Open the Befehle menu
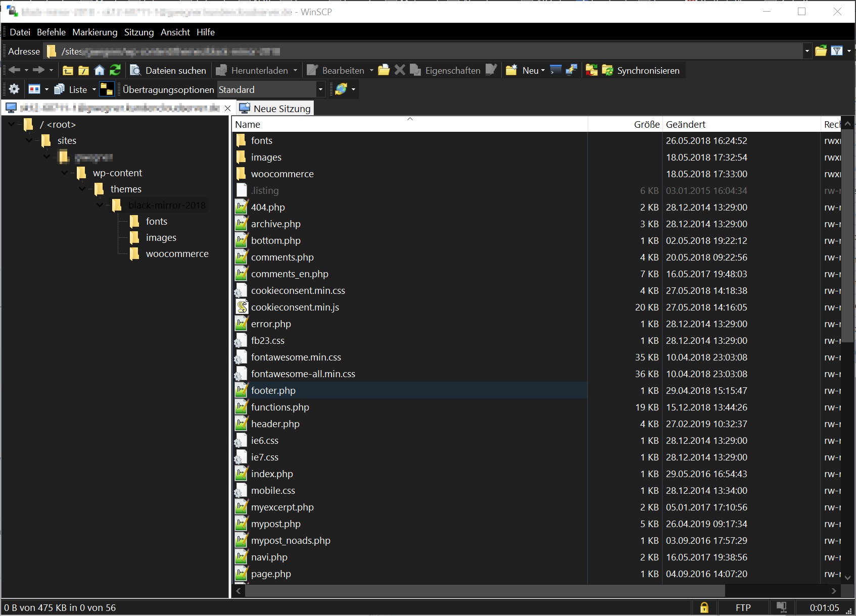 [x=51, y=32]
